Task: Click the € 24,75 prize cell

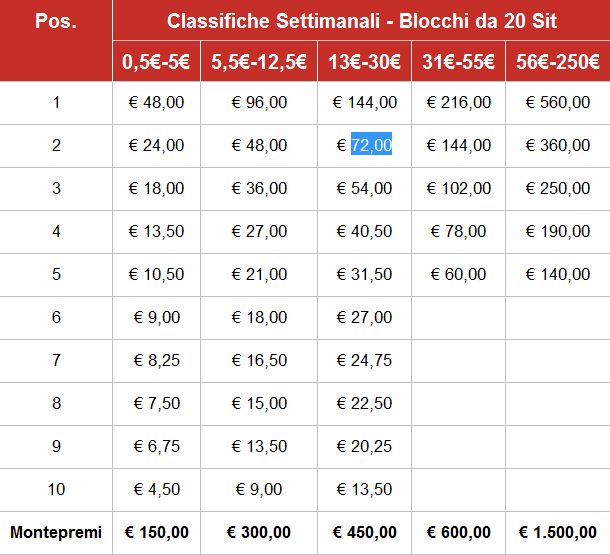Action: 364,361
